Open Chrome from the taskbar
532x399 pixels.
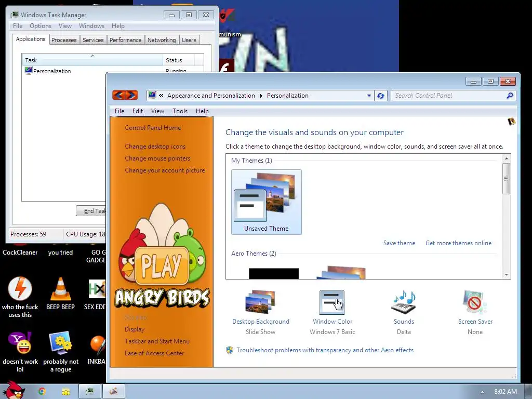click(42, 391)
